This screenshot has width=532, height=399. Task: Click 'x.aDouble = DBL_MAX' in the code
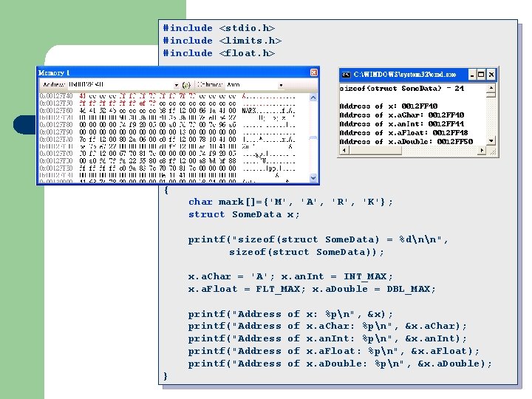374,289
